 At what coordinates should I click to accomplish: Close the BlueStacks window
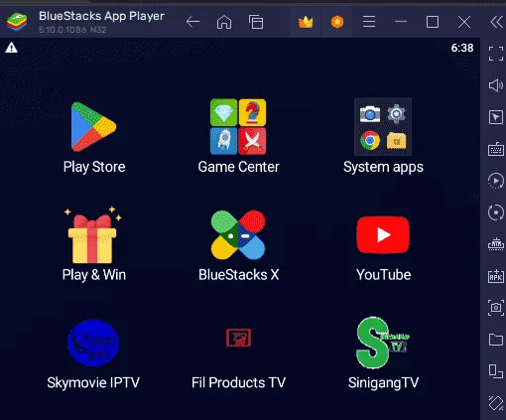pos(464,22)
